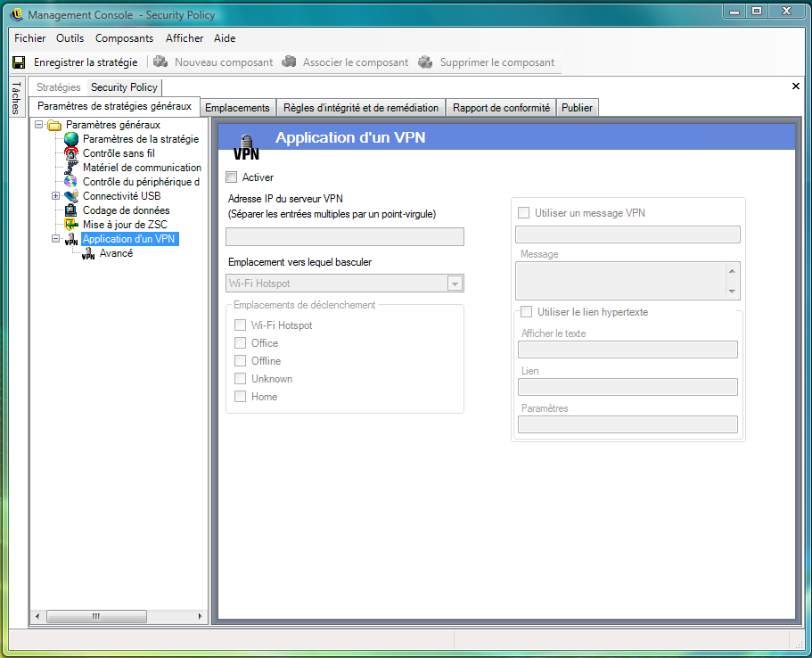This screenshot has height=658, width=812.
Task: Check the Office trigger location
Action: (240, 342)
